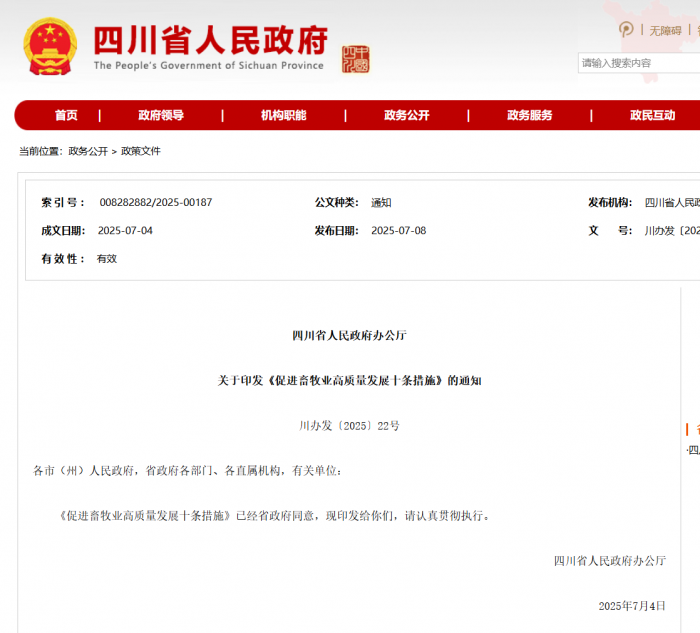
Task: Click the 文号 value 川办发 in info table
Action: point(672,231)
